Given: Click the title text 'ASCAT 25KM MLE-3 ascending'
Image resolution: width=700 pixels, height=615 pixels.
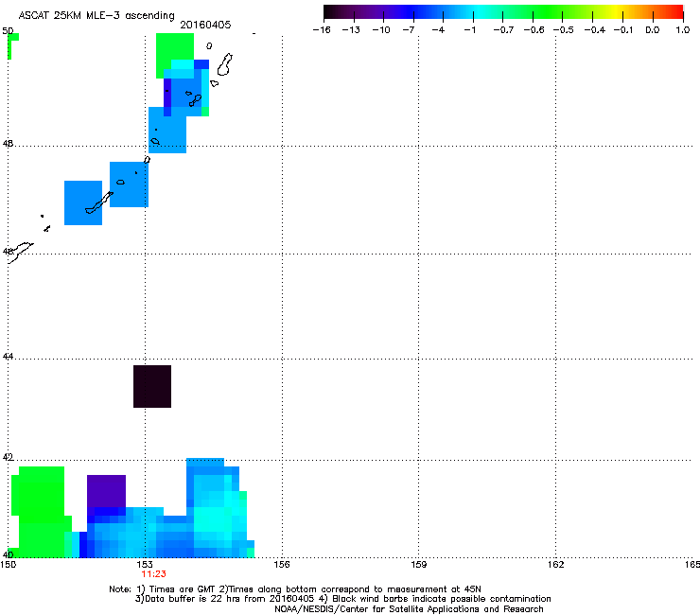Looking at the screenshot, I should pyautogui.click(x=96, y=16).
